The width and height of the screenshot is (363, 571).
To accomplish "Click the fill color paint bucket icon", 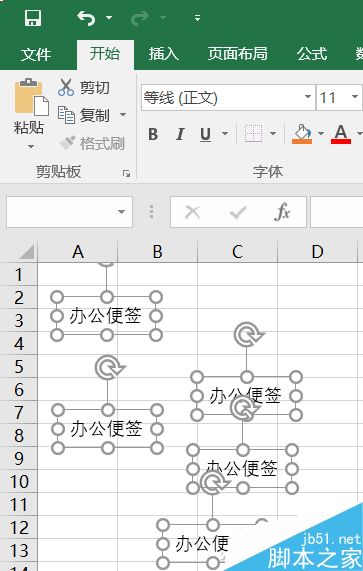I will click(302, 134).
